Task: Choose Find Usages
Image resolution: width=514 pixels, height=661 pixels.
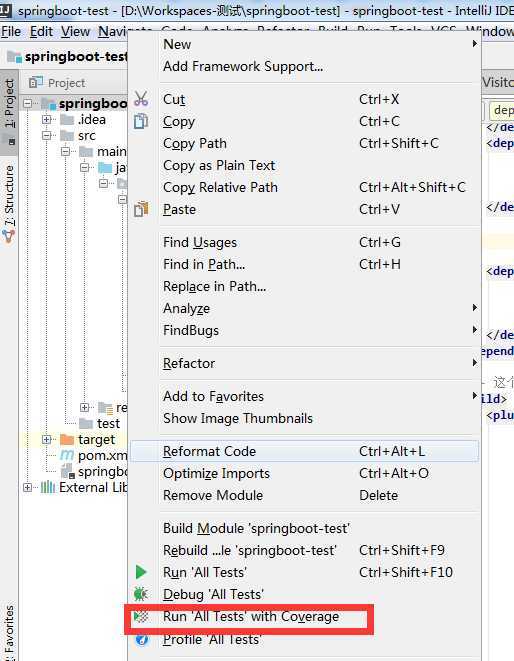Action: coord(304,242)
